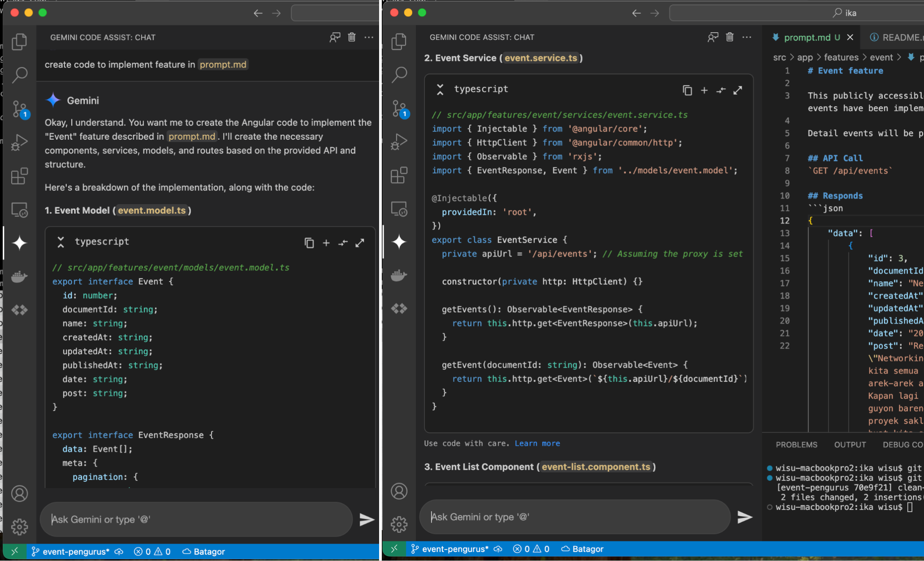The width and height of the screenshot is (924, 561).
Task: Open diff view for event.model.ts code block
Action: point(343,243)
